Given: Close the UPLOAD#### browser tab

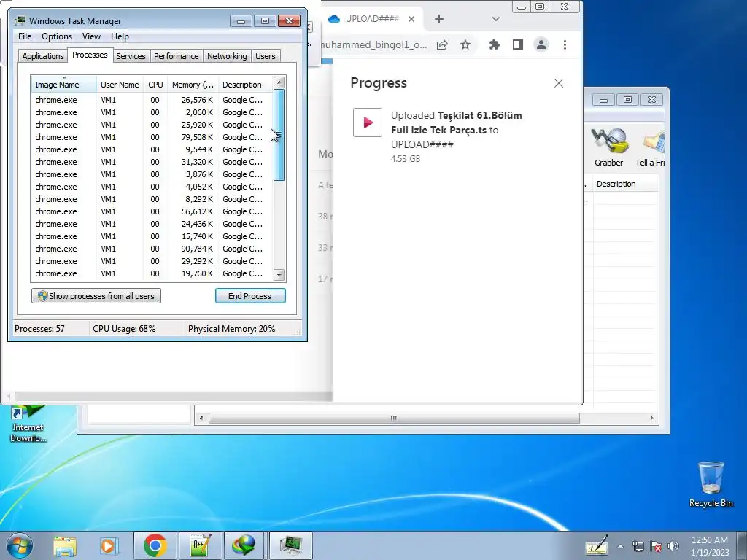Looking at the screenshot, I should point(411,19).
